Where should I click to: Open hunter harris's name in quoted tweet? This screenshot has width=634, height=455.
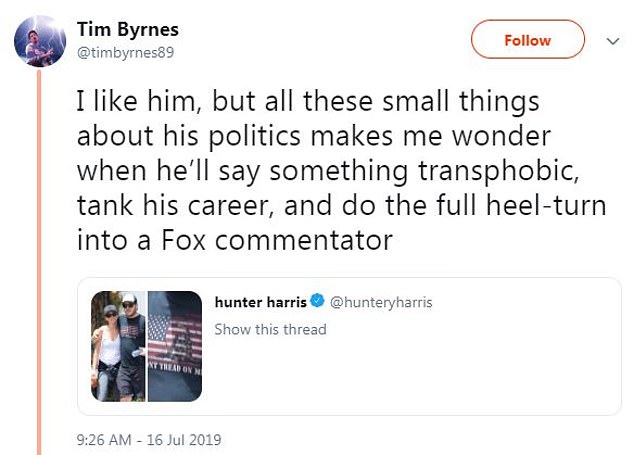(258, 302)
